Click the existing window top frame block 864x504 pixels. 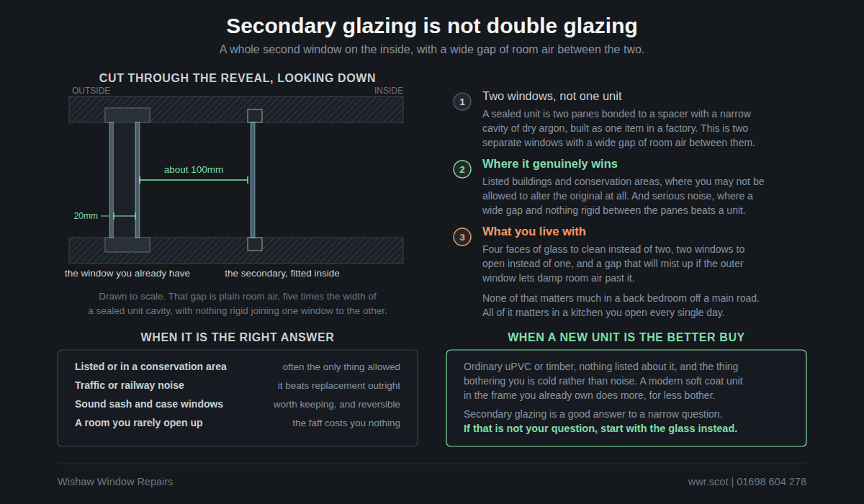(127, 115)
